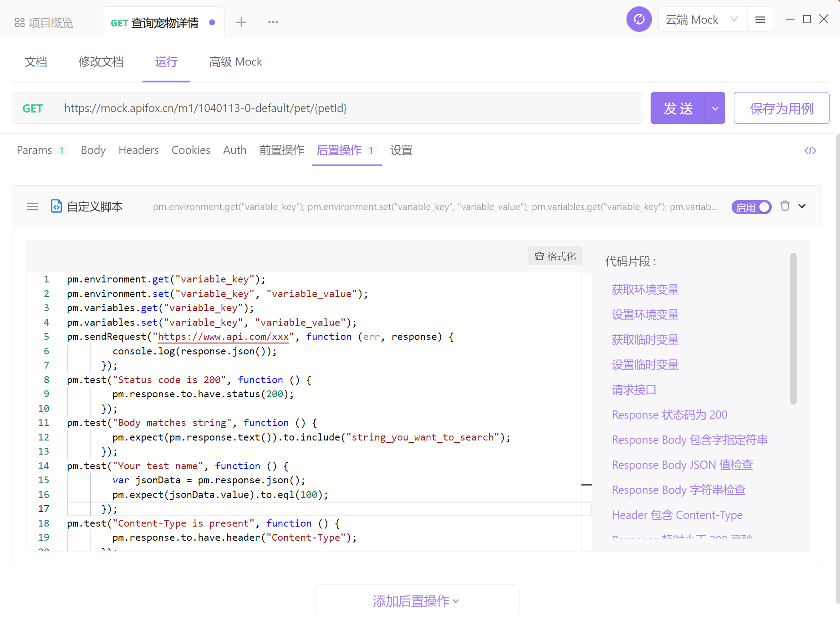Click the blue script icon beside 自定义脚本

56,206
